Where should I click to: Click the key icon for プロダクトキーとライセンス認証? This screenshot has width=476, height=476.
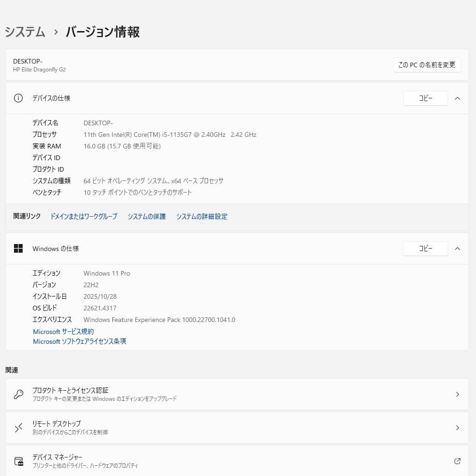pos(19,394)
